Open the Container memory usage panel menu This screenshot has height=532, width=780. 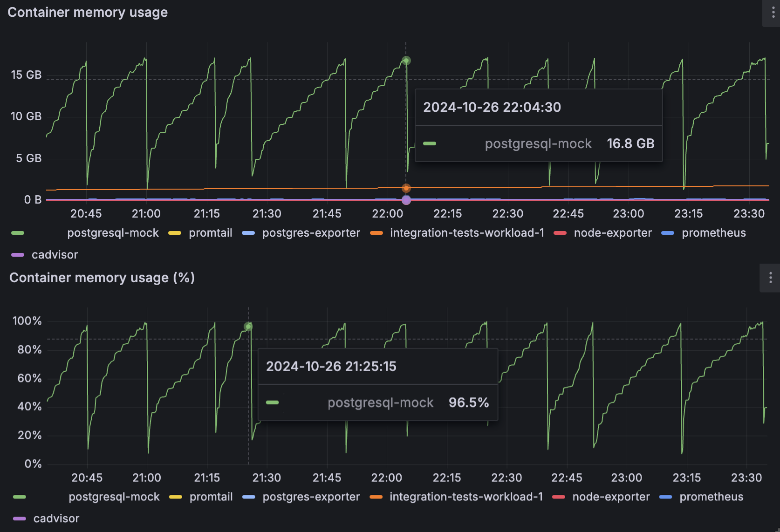pyautogui.click(x=773, y=13)
